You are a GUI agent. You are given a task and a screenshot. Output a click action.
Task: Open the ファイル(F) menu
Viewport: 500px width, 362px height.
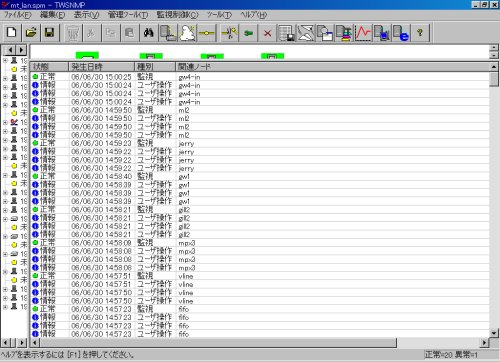[17, 15]
